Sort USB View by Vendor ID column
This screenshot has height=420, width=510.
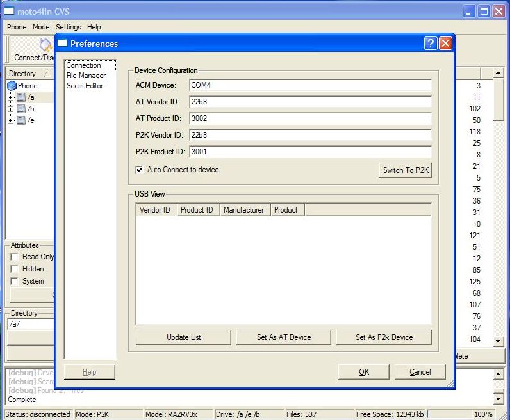point(156,210)
